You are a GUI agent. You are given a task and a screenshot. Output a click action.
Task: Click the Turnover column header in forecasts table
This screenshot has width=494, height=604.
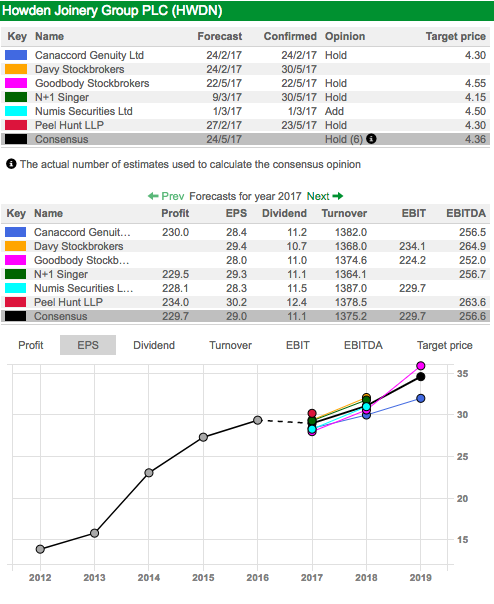coord(344,213)
